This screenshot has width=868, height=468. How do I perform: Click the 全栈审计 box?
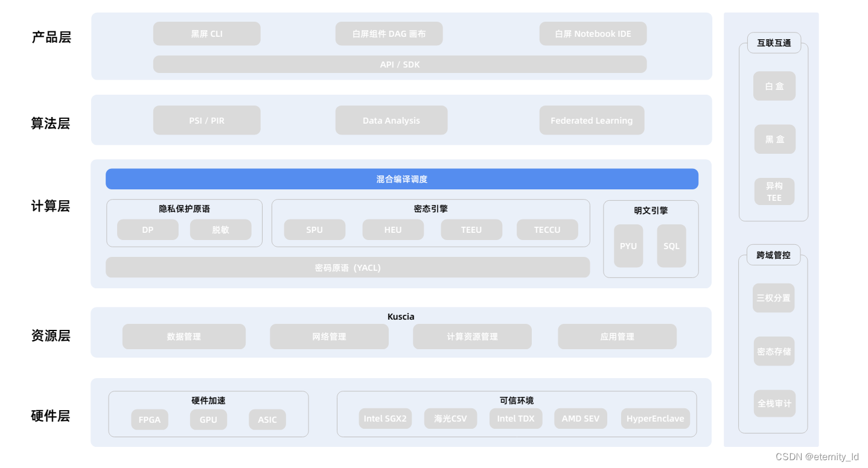(774, 403)
